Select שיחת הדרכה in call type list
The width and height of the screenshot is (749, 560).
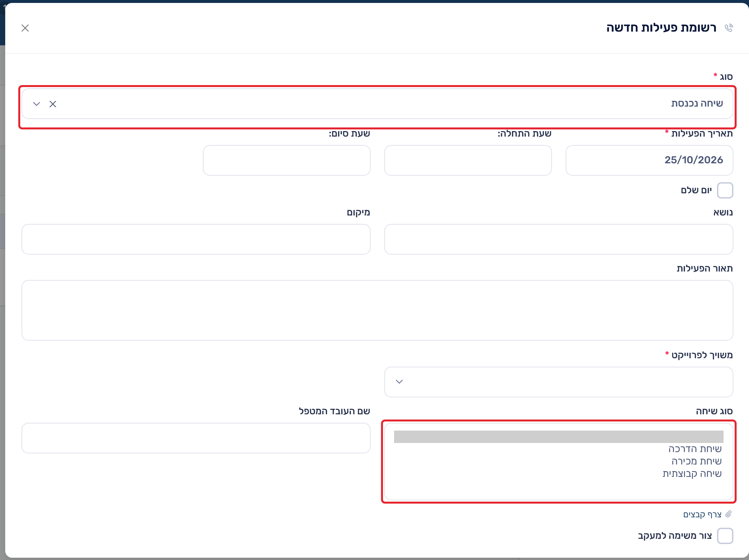point(695,449)
